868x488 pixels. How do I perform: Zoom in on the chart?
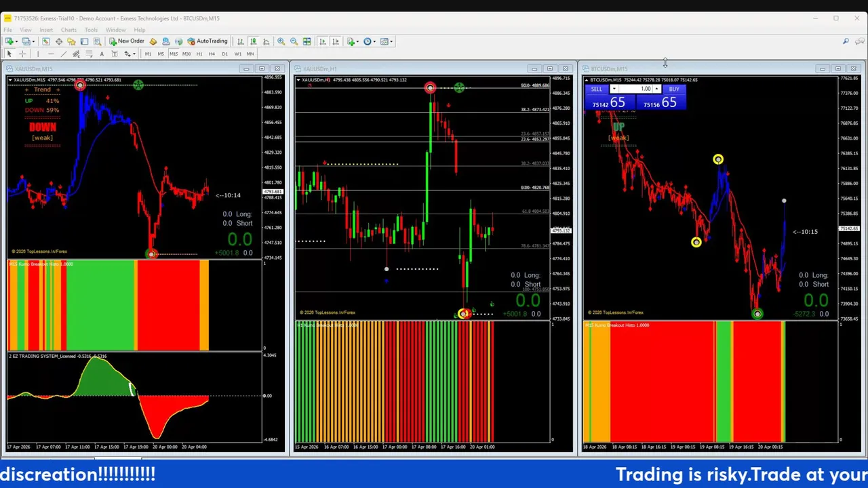[281, 41]
